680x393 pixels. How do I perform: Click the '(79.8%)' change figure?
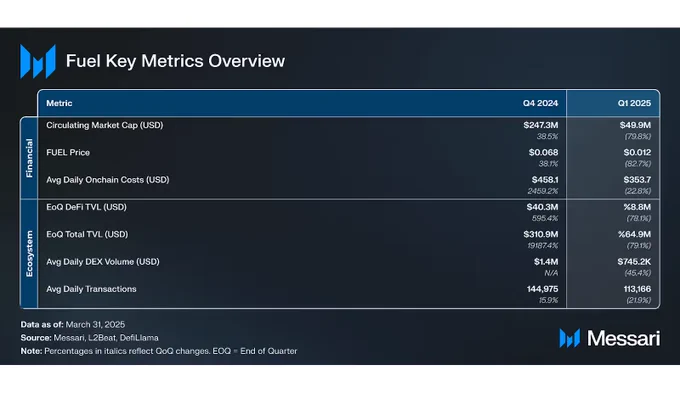(x=638, y=137)
